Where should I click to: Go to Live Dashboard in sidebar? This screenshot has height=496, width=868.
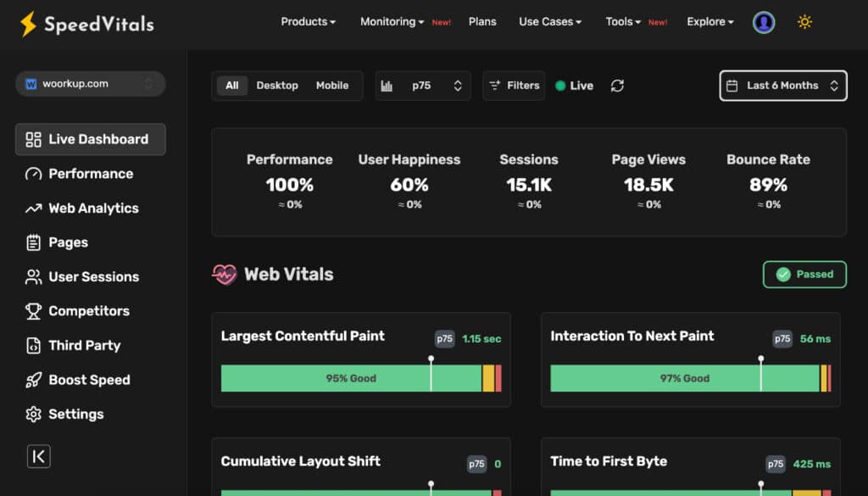click(x=90, y=140)
